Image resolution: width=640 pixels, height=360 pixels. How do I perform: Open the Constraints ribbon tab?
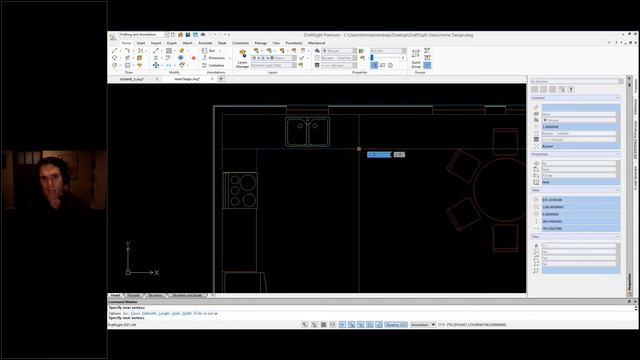pos(240,43)
